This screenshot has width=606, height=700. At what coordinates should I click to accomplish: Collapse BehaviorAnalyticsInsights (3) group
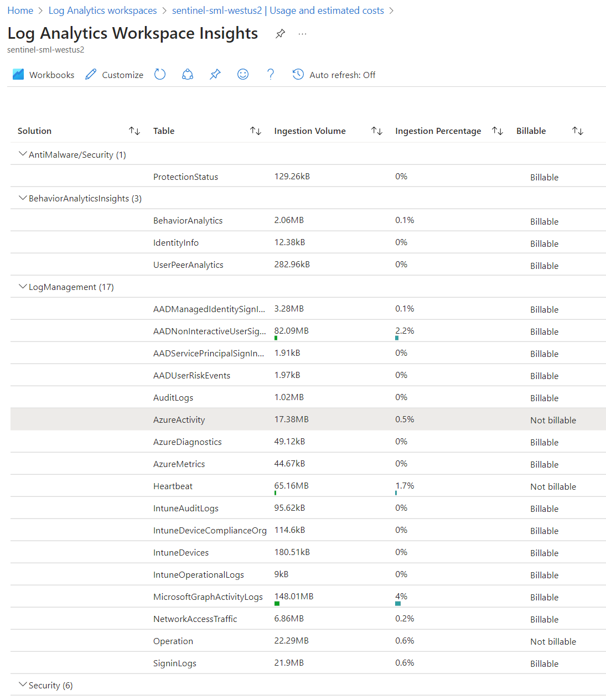[23, 198]
